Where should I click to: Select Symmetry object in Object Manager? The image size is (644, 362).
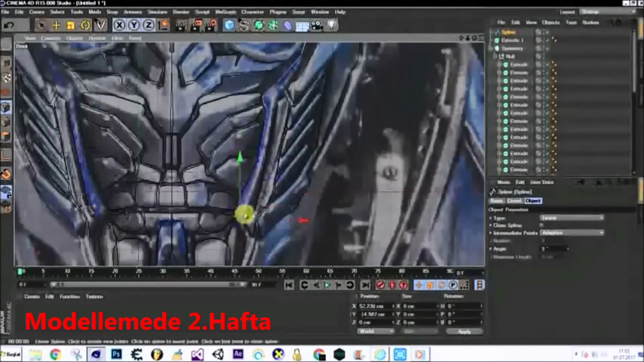(x=512, y=48)
